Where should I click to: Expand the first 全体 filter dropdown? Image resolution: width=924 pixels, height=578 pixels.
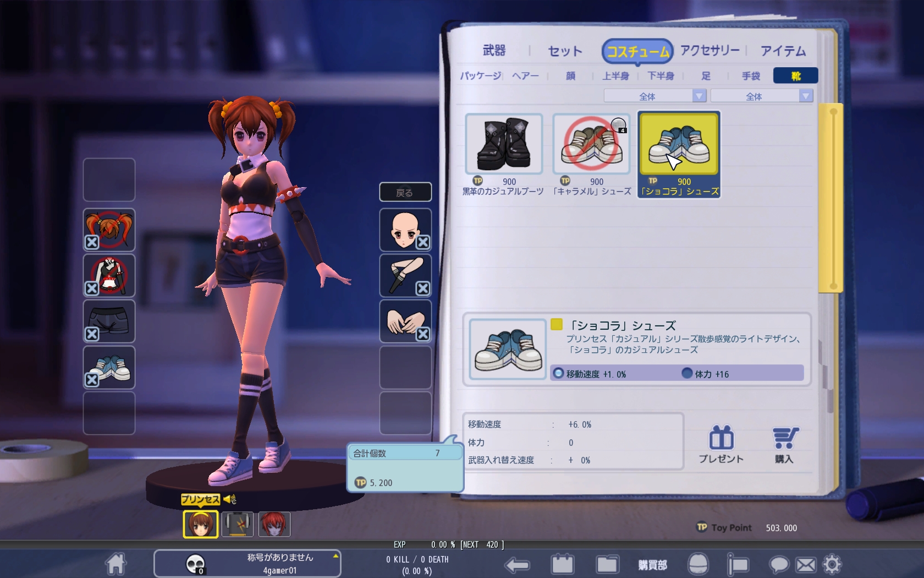point(698,96)
